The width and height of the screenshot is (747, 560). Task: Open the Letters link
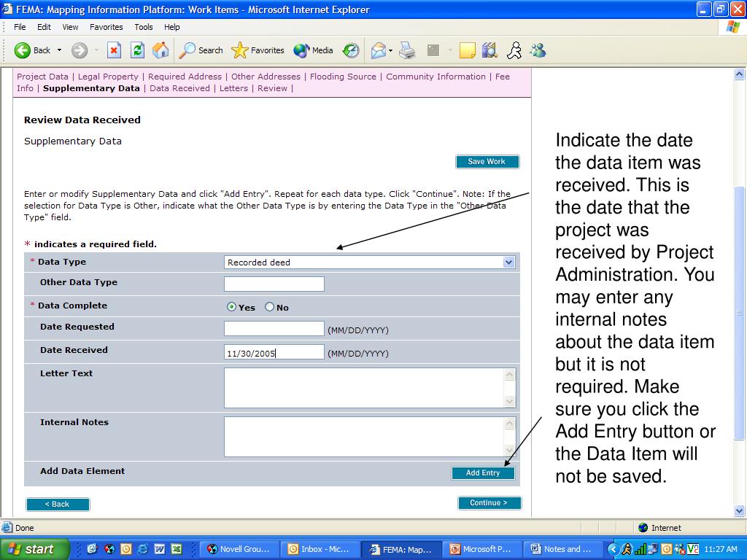click(x=233, y=88)
